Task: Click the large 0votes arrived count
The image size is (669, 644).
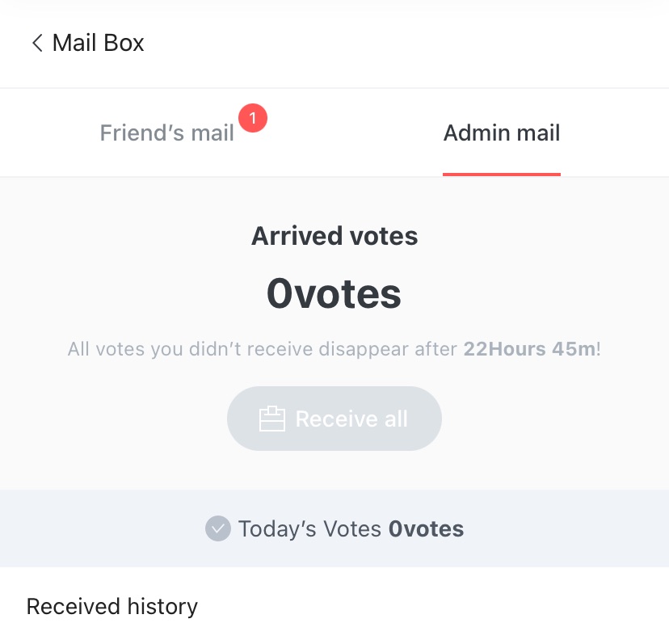Action: 334,294
